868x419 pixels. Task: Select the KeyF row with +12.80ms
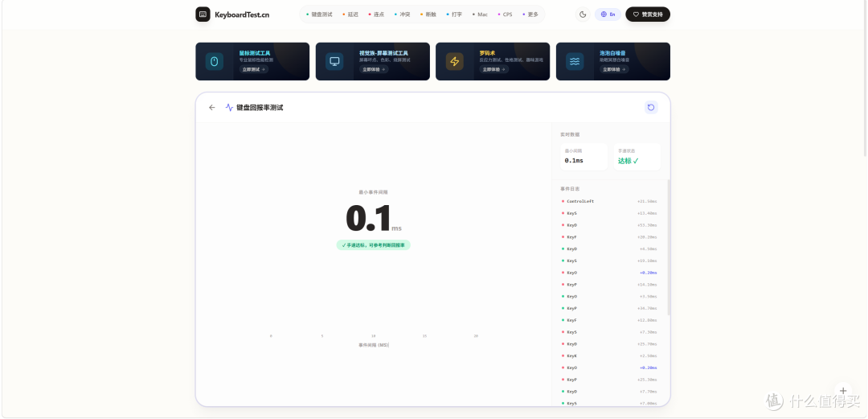click(x=609, y=320)
